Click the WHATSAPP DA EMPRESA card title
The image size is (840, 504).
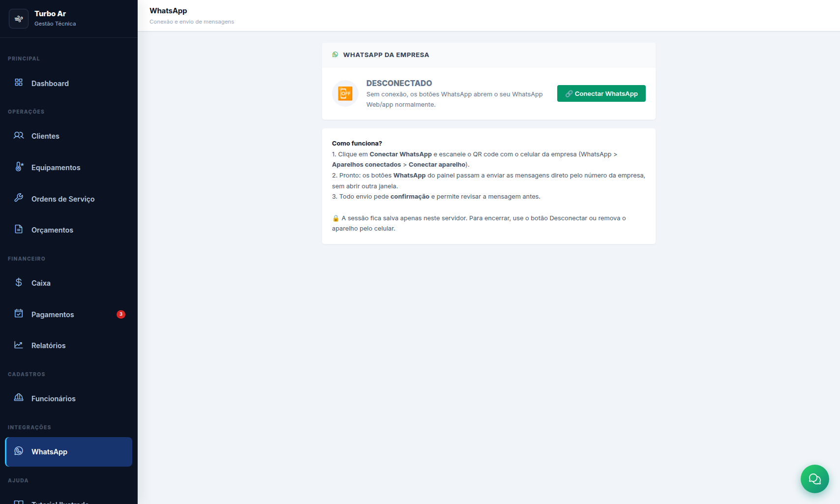(386, 55)
